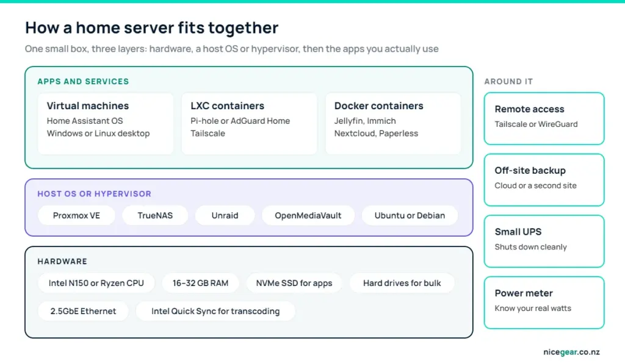
Task: Select 'NVMe SSD for apps' pill
Action: (294, 283)
